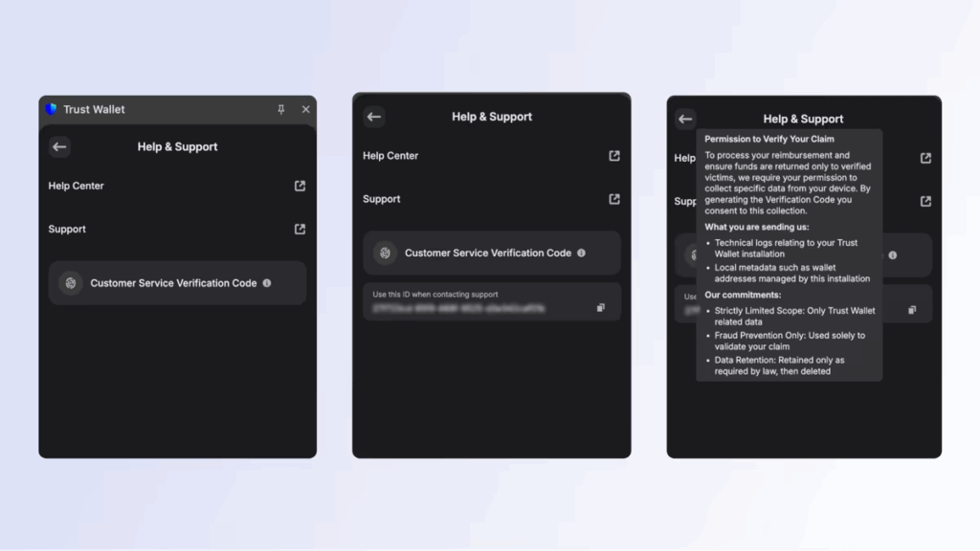The height and width of the screenshot is (551, 980).
Task: Click info icon beside Verification Code, left panel
Action: (267, 283)
